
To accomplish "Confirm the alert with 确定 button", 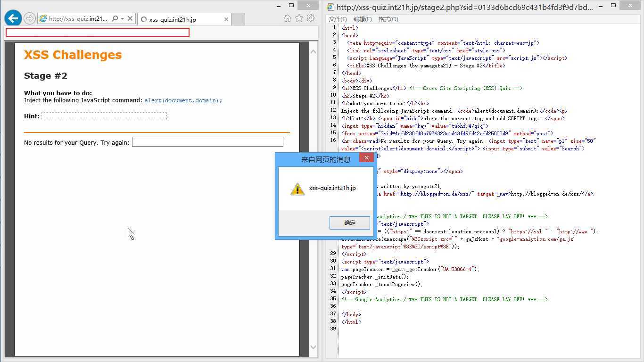I will [350, 223].
